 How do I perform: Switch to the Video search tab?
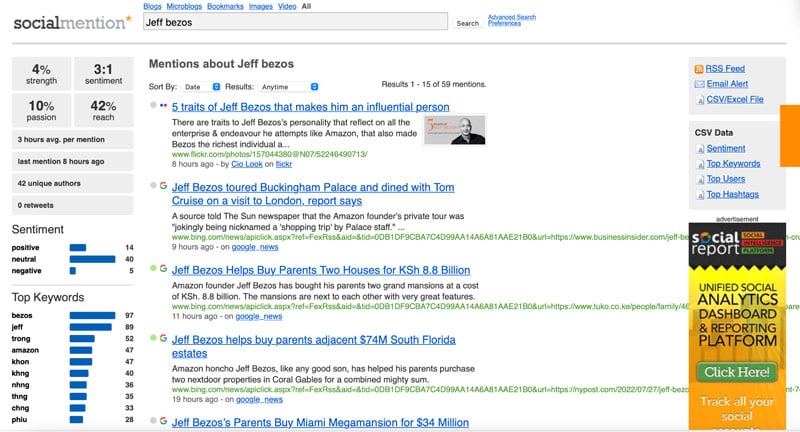coord(287,6)
